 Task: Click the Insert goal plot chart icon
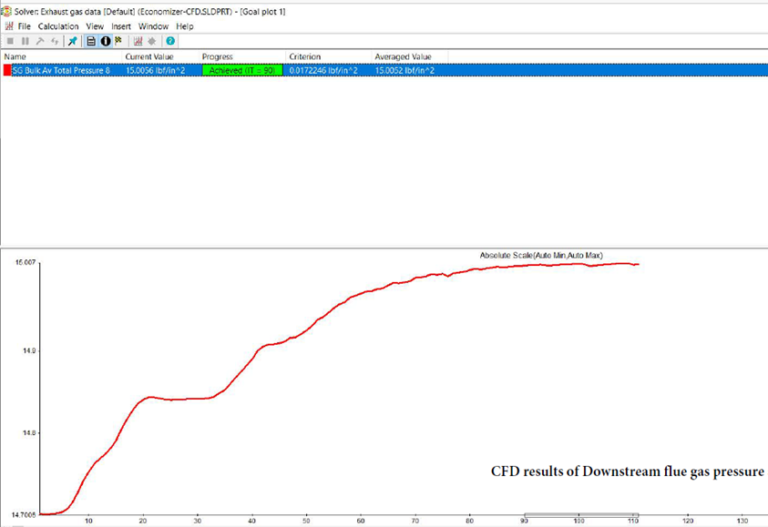coord(138,41)
